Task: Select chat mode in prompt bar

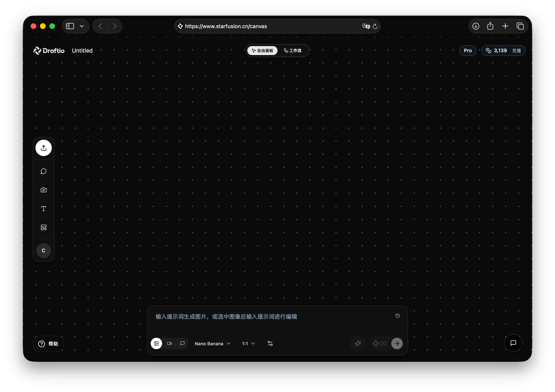Action: point(182,343)
